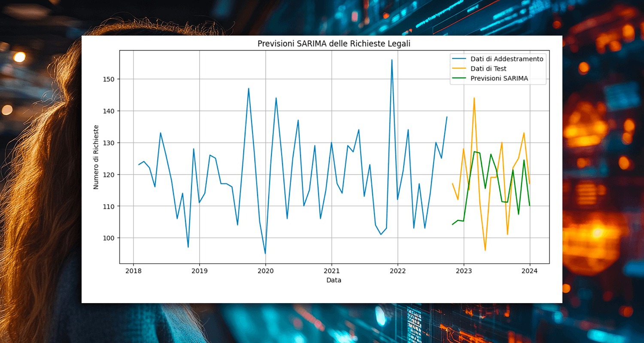Click the lowest blue point at 2020
This screenshot has width=644, height=343.
tap(265, 253)
